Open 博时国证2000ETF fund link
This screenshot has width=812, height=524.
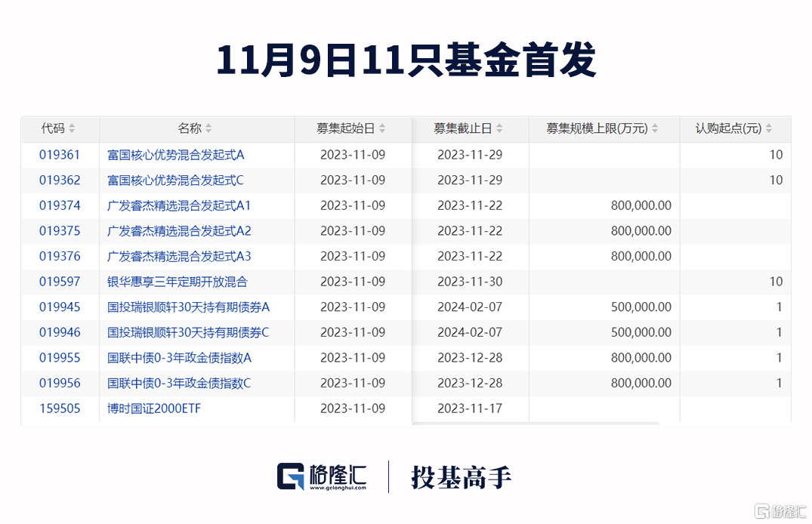[x=154, y=408]
